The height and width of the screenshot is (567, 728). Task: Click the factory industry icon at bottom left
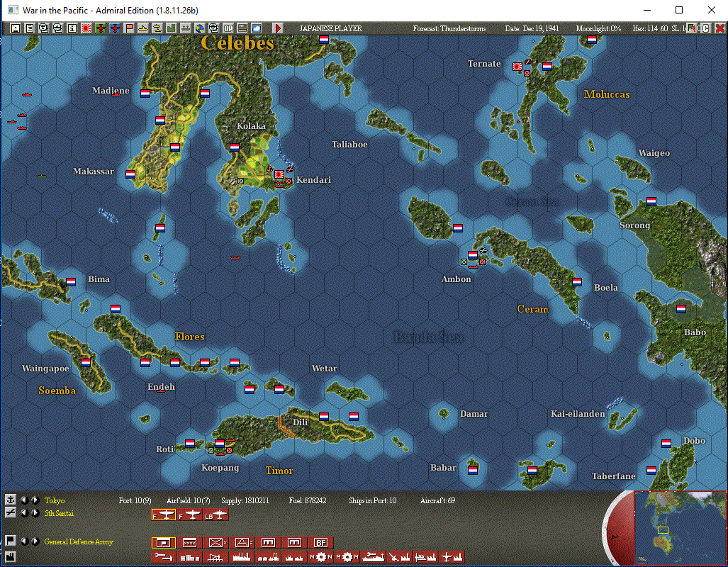tap(10, 556)
